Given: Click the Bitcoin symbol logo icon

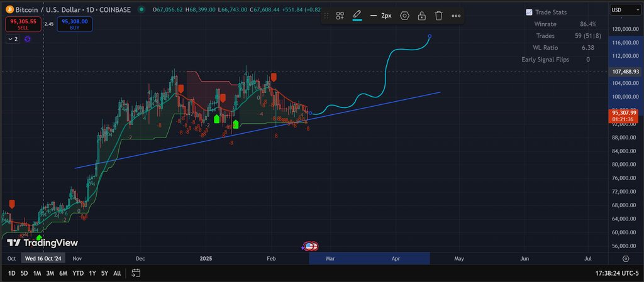Looking at the screenshot, I should tap(9, 9).
